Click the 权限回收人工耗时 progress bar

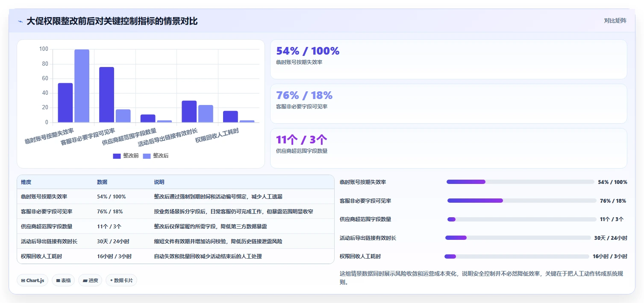pyautogui.click(x=517, y=256)
